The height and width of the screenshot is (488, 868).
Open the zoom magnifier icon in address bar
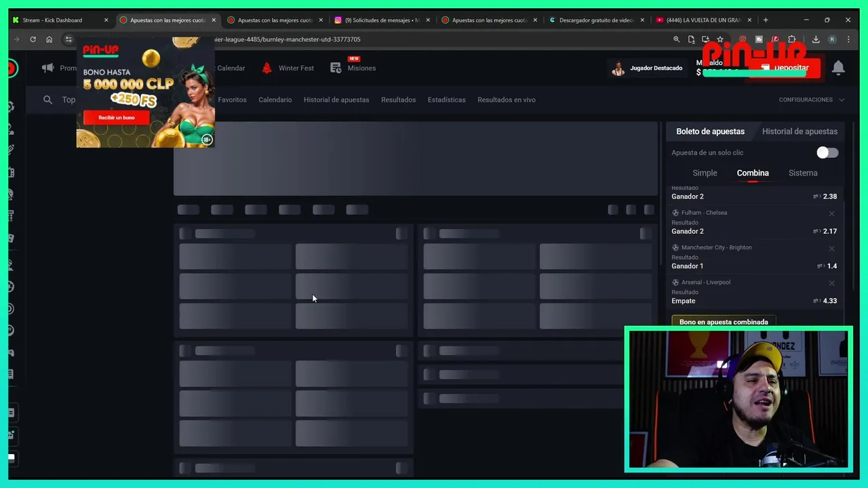(x=676, y=39)
